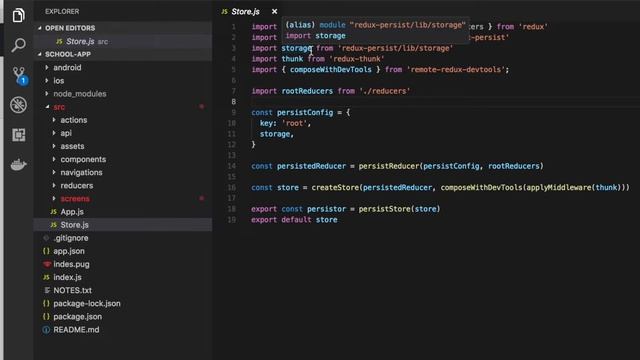
Task: Click the text icon beside NOTES.txt
Action: pyautogui.click(x=47, y=290)
